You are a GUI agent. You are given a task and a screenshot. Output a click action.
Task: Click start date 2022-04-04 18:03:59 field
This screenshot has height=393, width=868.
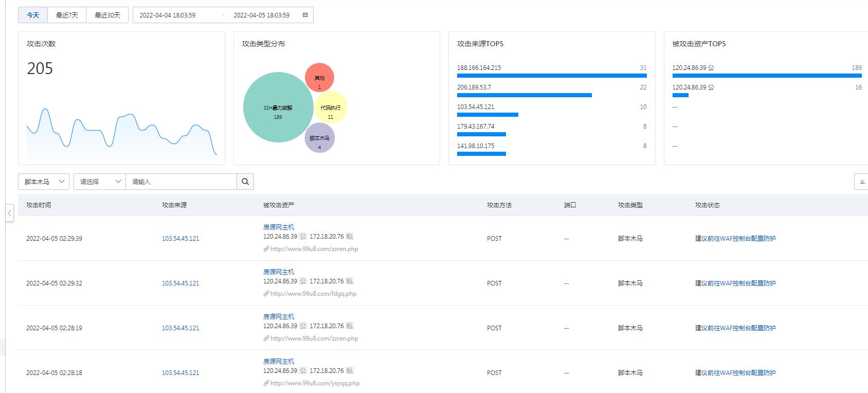(168, 15)
